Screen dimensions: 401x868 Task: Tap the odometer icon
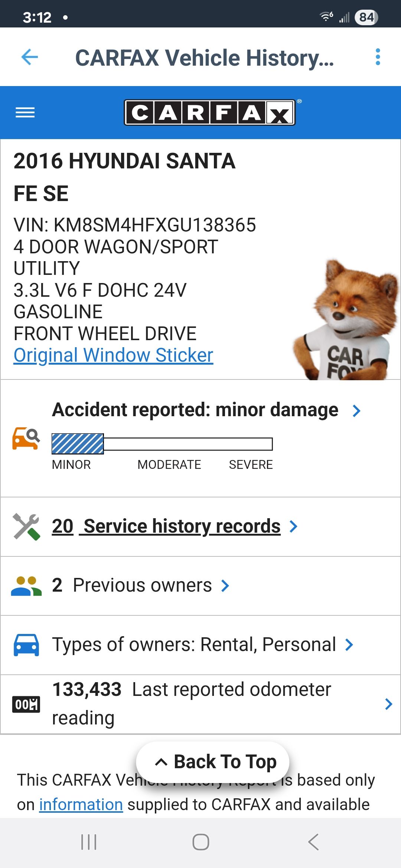26,704
